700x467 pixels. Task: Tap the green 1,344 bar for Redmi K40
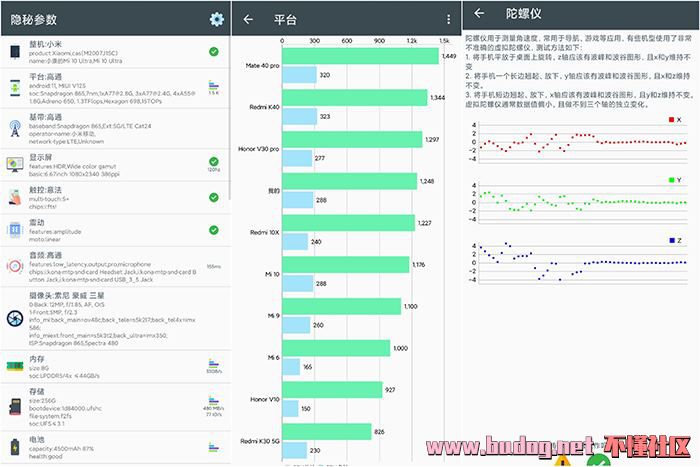[x=355, y=98]
